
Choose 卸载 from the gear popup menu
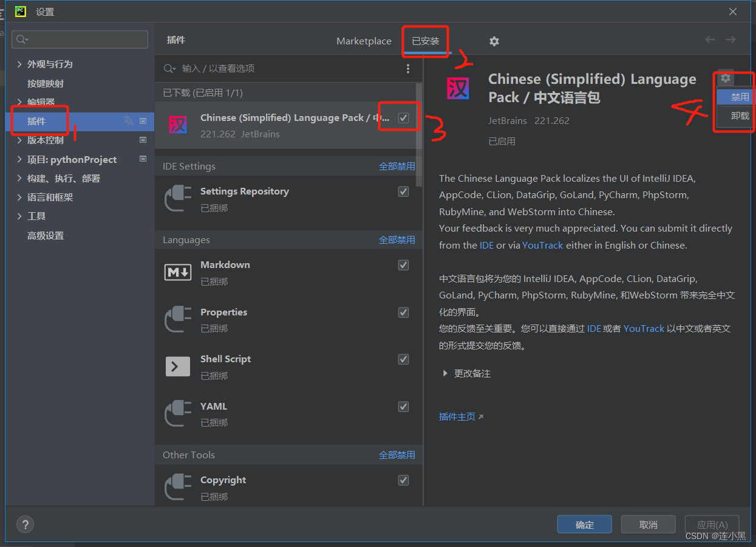[734, 115]
